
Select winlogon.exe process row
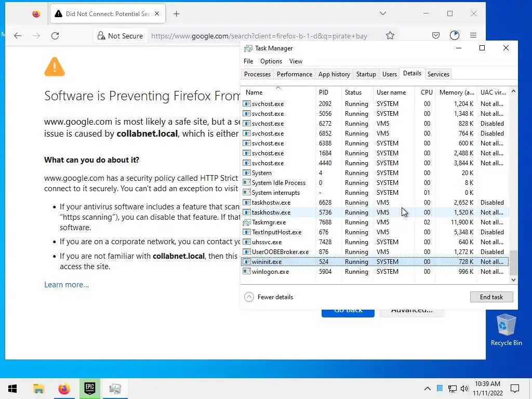[375, 271]
